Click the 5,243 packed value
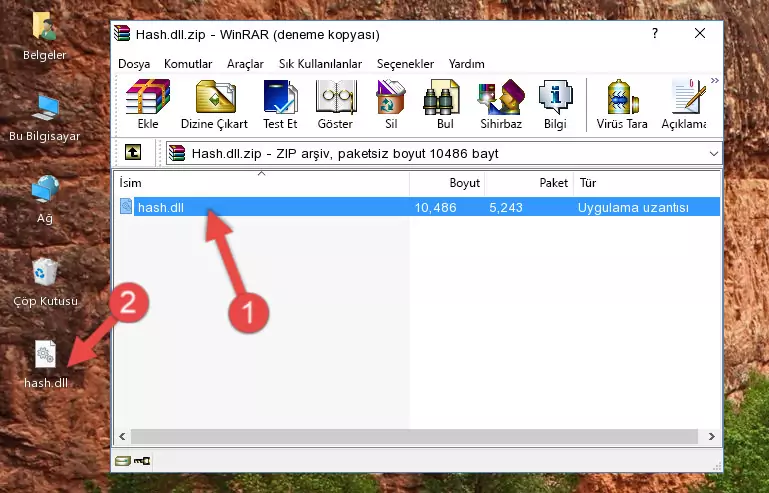This screenshot has height=493, width=769. (x=506, y=208)
